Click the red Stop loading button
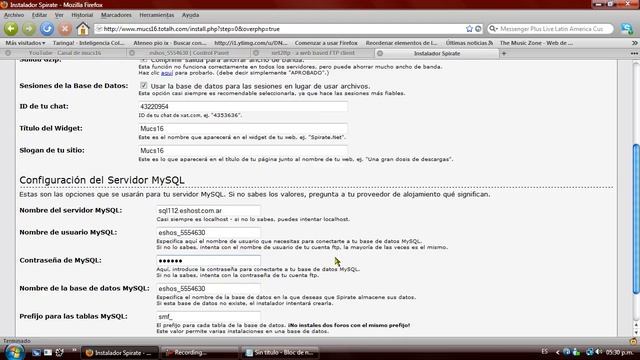This screenshot has height=360, width=640. coord(64,29)
